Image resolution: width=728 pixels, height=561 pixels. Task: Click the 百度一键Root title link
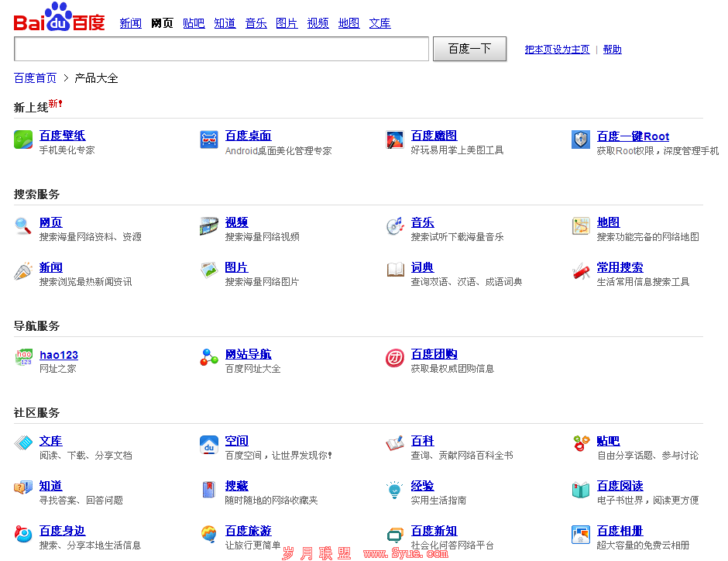point(633,136)
